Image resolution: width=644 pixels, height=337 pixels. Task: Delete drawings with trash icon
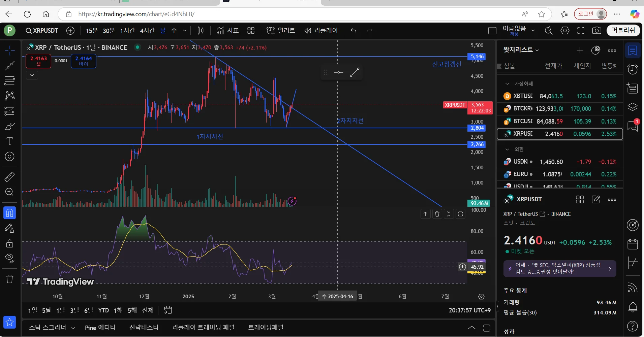pos(10,279)
